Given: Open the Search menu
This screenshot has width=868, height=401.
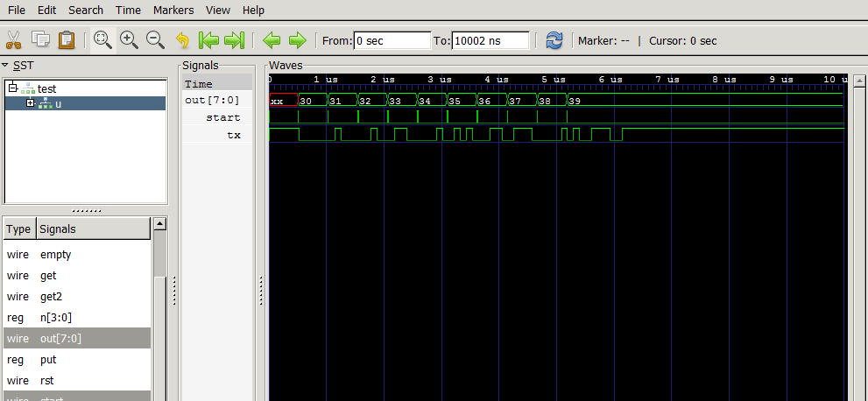Looking at the screenshot, I should [x=86, y=10].
